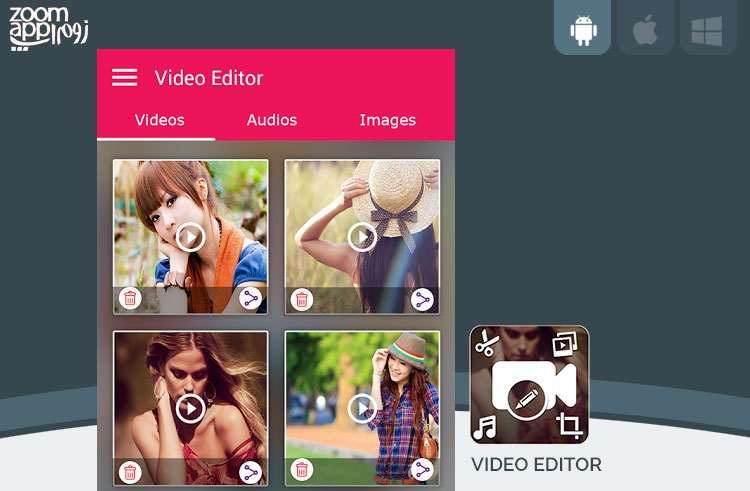750x491 pixels.
Task: Switch to the Images tab
Action: 387,120
